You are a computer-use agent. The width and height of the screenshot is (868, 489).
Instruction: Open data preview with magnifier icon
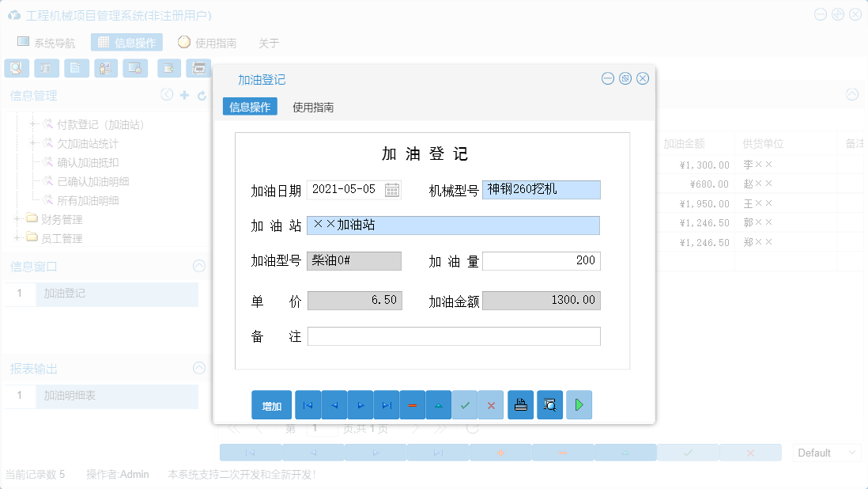tap(549, 404)
